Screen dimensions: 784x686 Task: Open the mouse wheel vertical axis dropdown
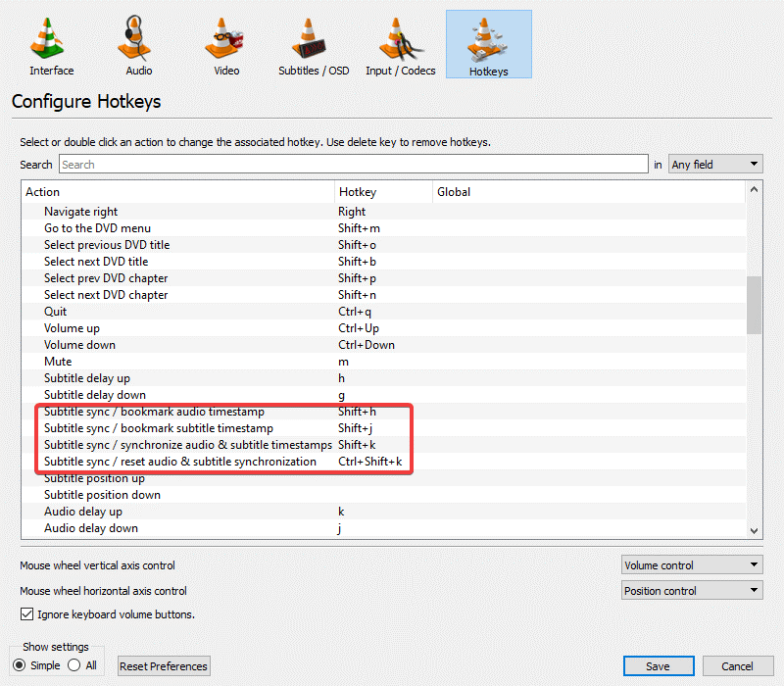(x=692, y=564)
